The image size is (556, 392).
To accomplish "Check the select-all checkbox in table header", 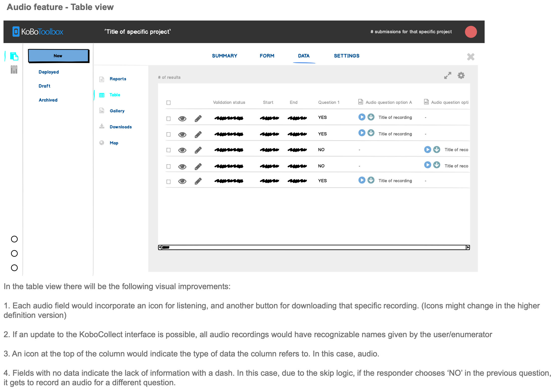I will 168,103.
